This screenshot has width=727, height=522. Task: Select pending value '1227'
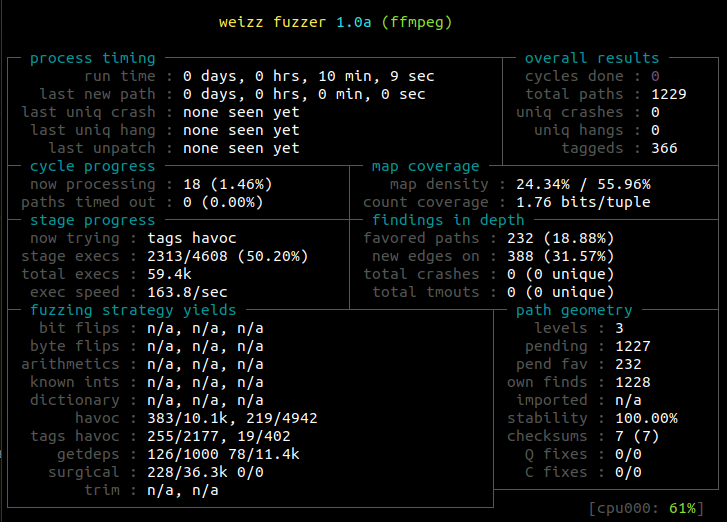[x=633, y=346]
